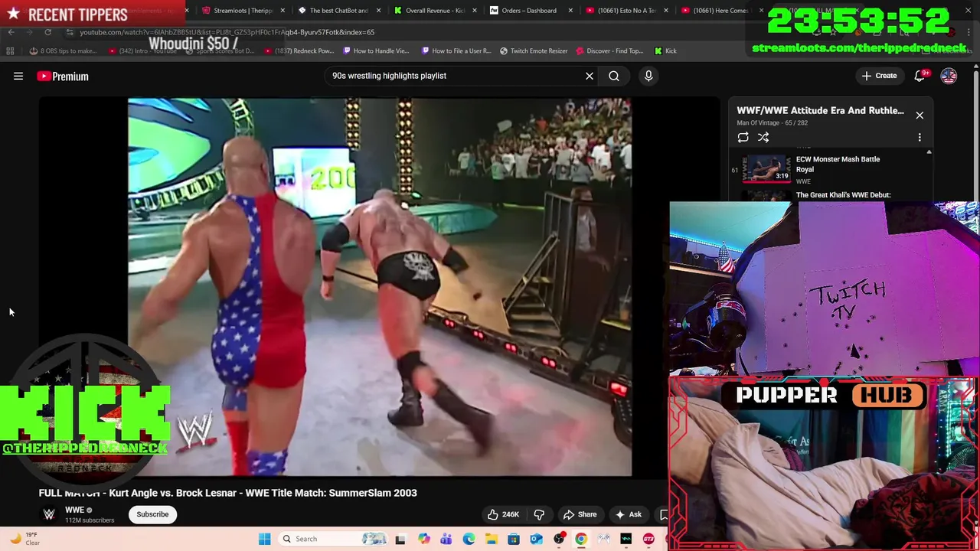Open Windows Start menu
This screenshot has width=980, height=551.
[x=265, y=539]
